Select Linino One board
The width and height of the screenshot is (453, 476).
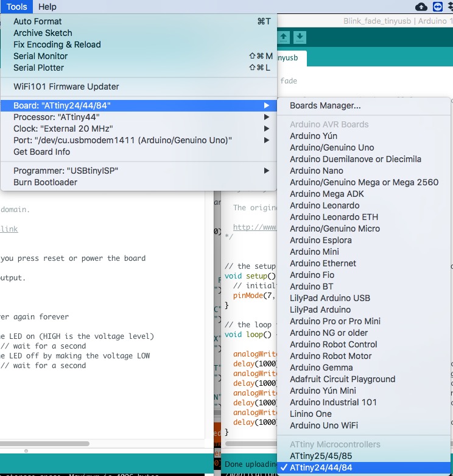tap(364, 414)
